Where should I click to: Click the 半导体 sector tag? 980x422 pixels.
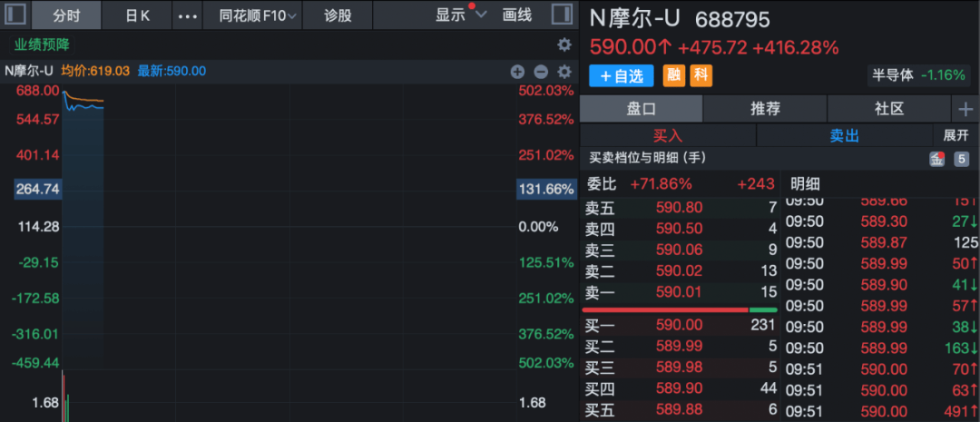(918, 75)
